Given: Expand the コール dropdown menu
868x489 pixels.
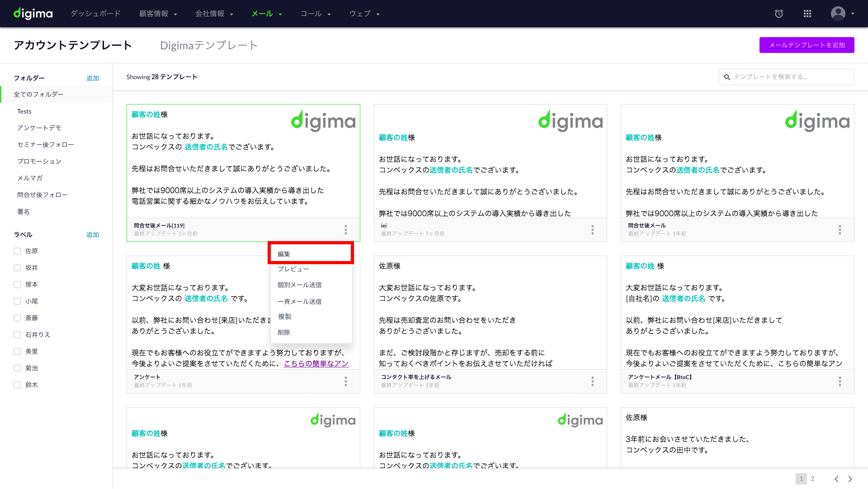Looking at the screenshot, I should click(316, 14).
